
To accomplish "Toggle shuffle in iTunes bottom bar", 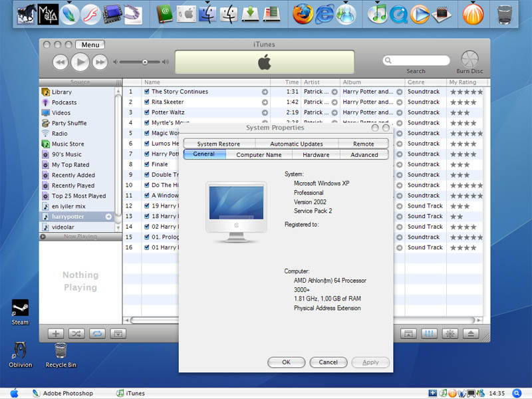I will click(76, 334).
